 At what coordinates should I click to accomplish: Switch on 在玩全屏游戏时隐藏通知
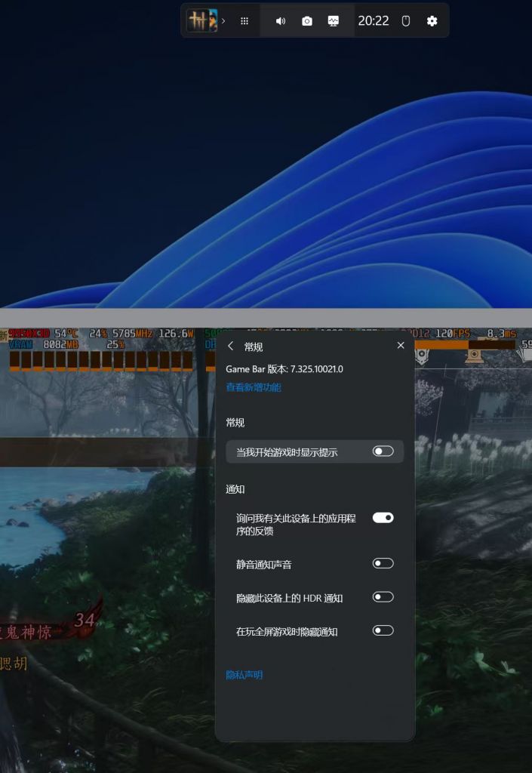pyautogui.click(x=383, y=630)
